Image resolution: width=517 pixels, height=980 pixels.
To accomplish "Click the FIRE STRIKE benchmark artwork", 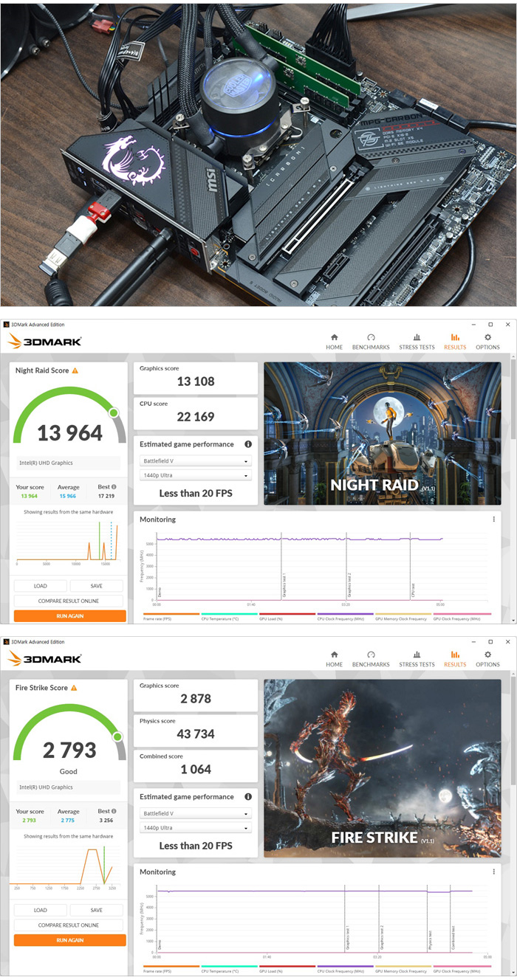I will [x=382, y=767].
